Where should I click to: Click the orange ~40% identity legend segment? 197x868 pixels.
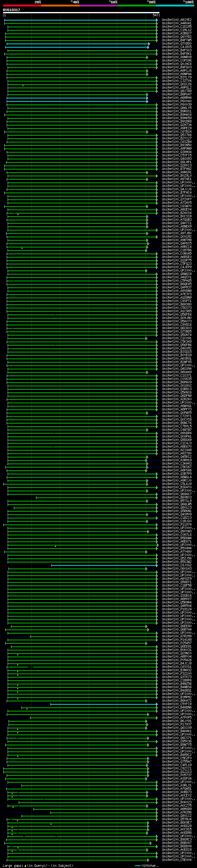60,6
